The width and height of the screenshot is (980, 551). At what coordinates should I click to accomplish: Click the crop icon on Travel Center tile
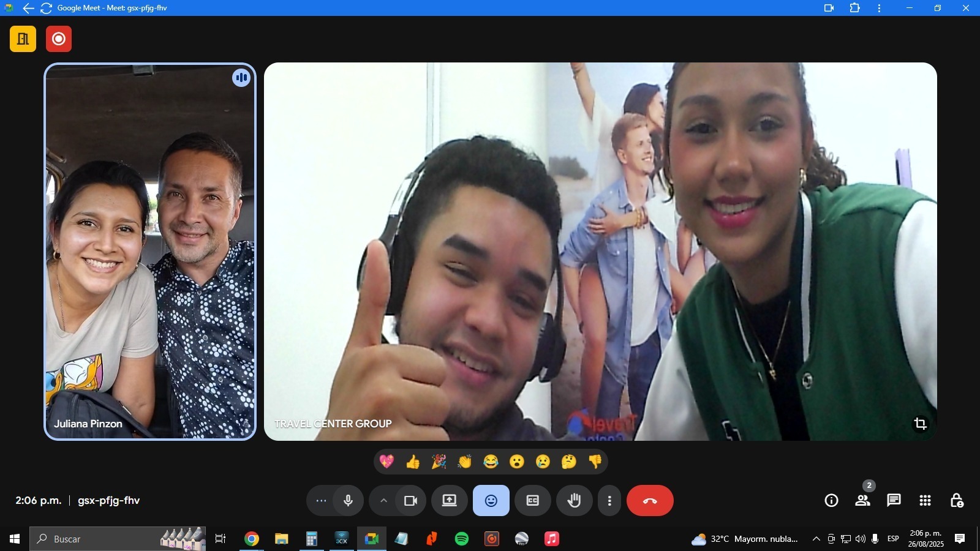pyautogui.click(x=920, y=424)
